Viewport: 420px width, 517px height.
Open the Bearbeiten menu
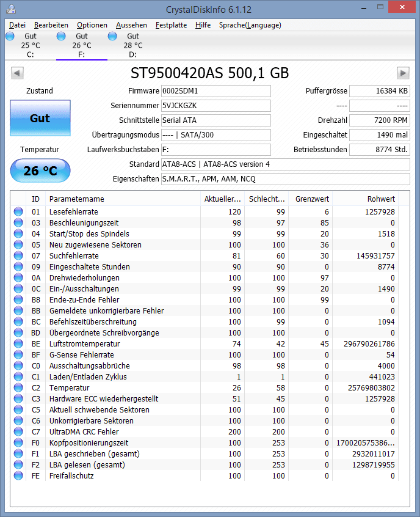click(x=51, y=25)
